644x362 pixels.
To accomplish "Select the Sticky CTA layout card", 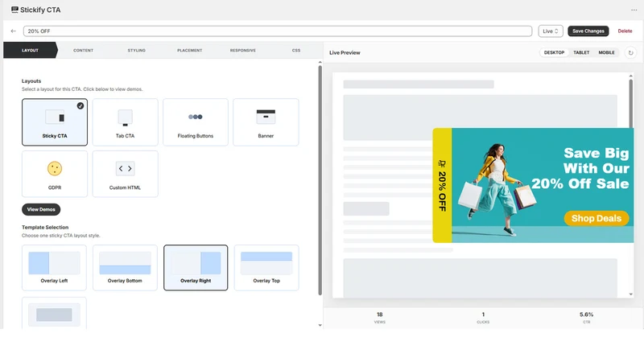I will [x=55, y=122].
